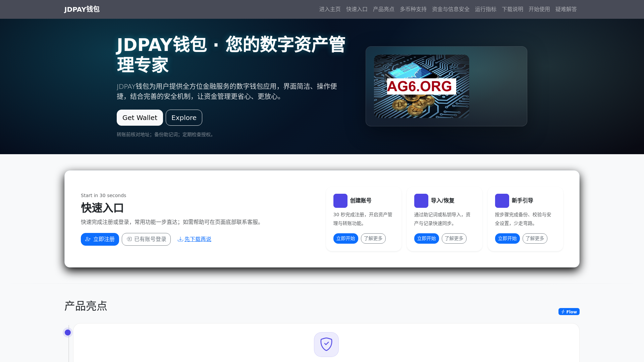
Task: Select 产品亮点 nav link
Action: [x=384, y=9]
